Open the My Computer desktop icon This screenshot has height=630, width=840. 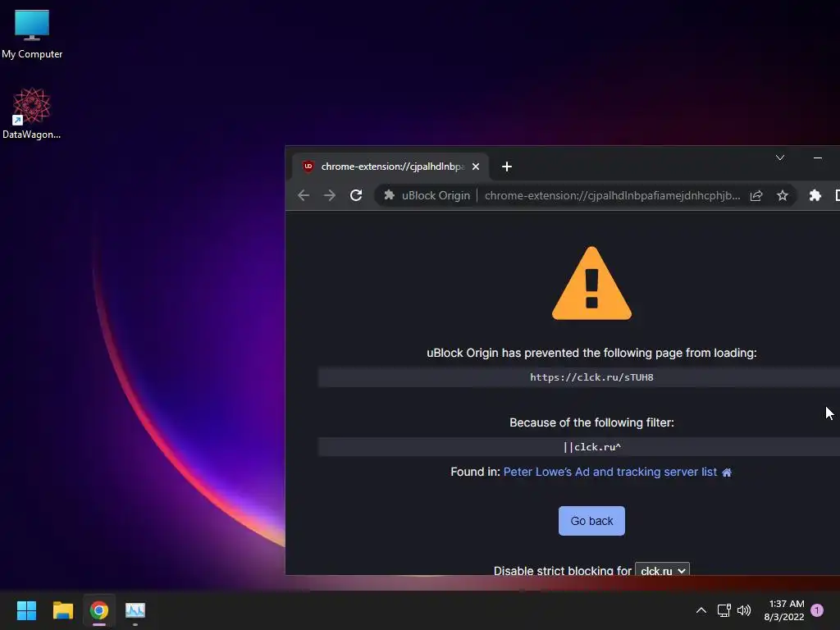[32, 34]
